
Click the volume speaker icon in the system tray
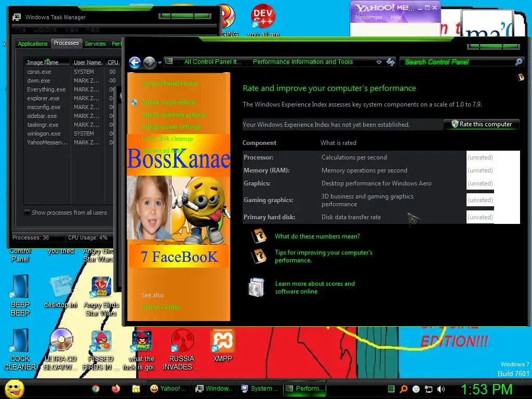(x=441, y=389)
